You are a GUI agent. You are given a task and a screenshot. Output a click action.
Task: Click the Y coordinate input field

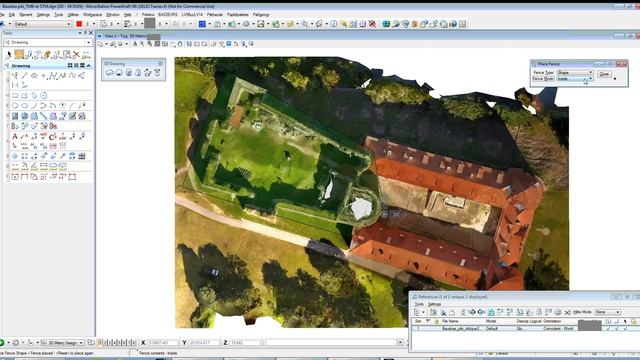204,343
